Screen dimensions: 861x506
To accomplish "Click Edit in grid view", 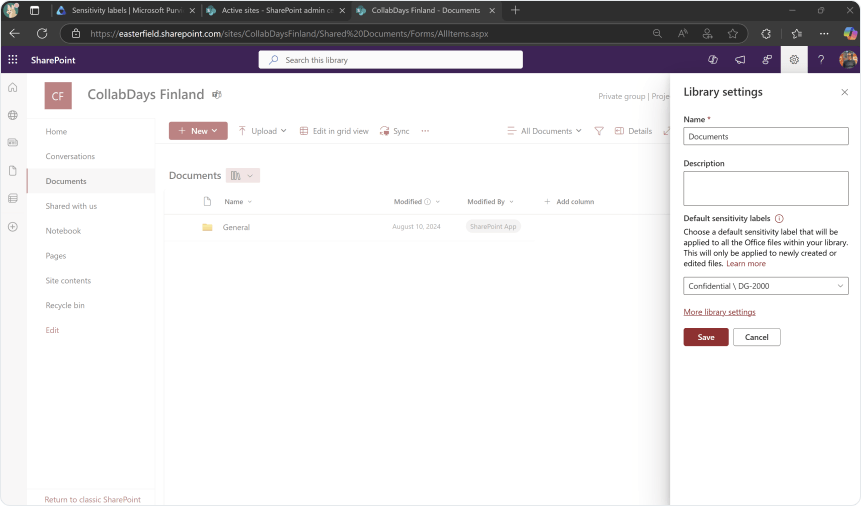I will pyautogui.click(x=334, y=131).
